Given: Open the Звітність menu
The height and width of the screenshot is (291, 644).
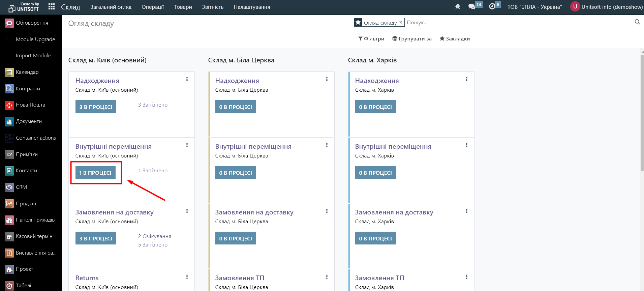Looking at the screenshot, I should pos(213,7).
